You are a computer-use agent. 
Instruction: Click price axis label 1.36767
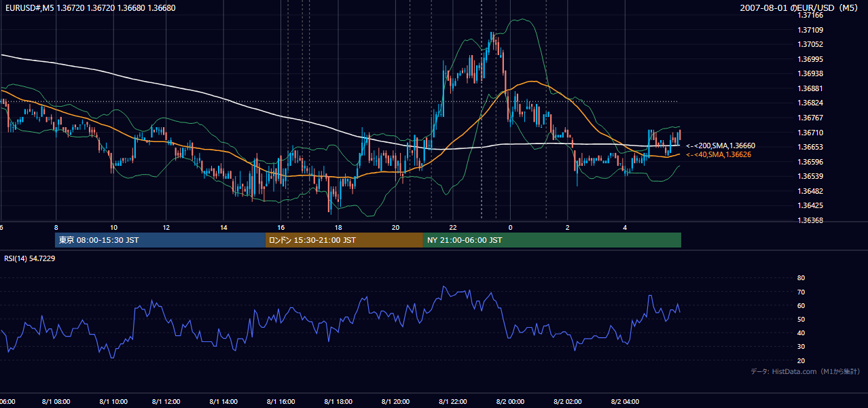(810, 118)
